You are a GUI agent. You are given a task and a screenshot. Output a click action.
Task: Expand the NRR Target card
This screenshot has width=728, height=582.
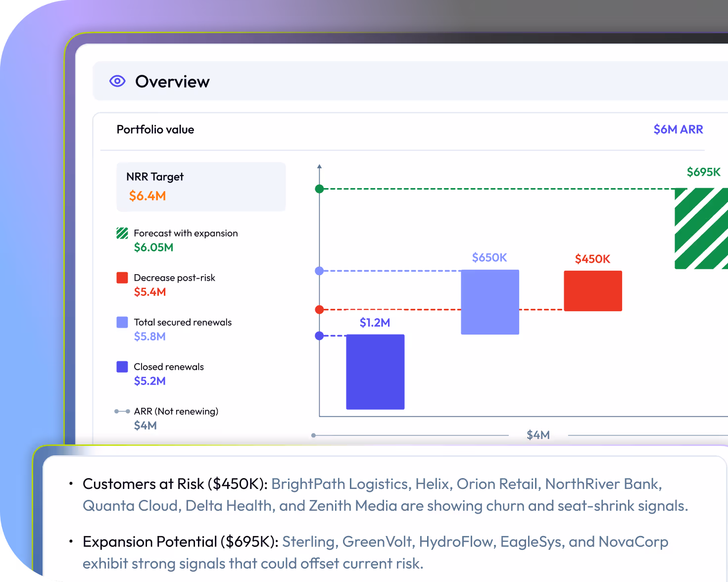pyautogui.click(x=201, y=187)
